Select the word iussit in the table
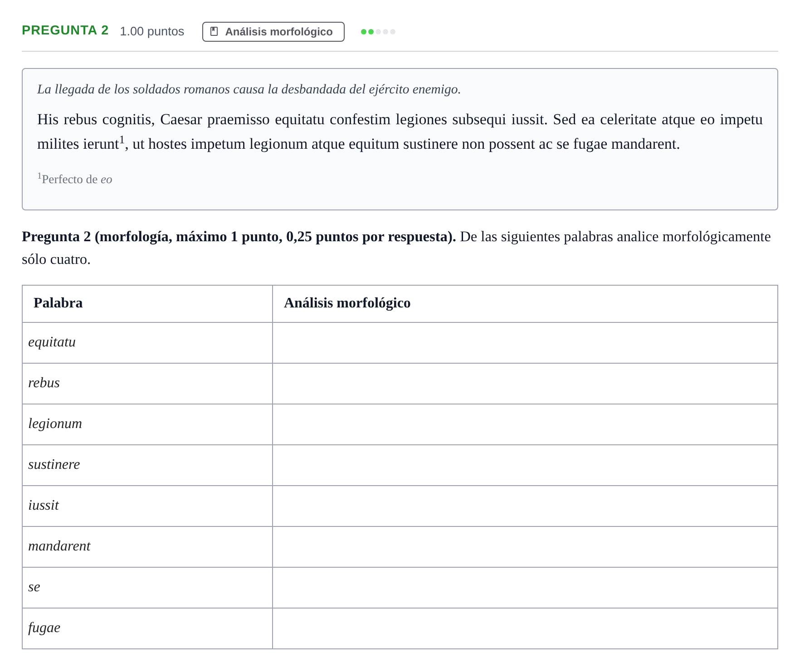Viewport: 800px width, 672px height. click(44, 505)
